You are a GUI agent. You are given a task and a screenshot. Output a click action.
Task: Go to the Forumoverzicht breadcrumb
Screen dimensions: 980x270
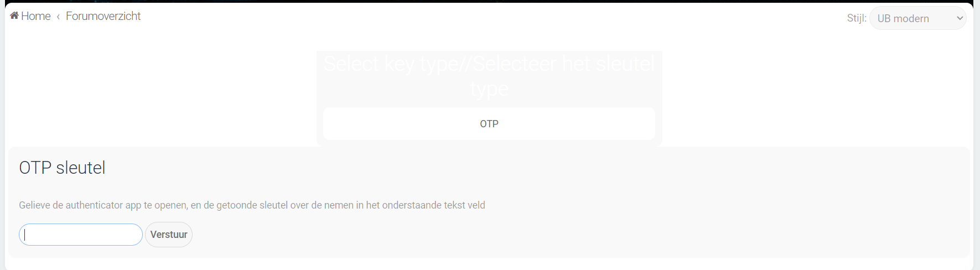click(x=103, y=17)
